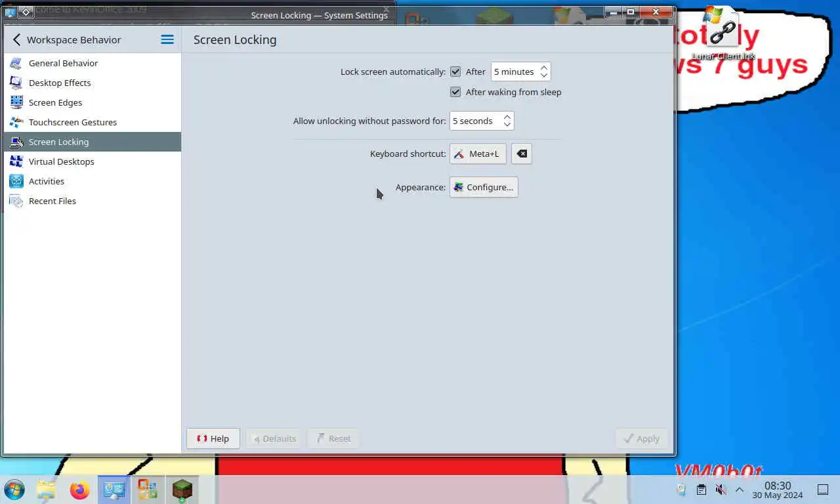Open the file manager from the taskbar
Screen dimensions: 840x504
(46, 490)
